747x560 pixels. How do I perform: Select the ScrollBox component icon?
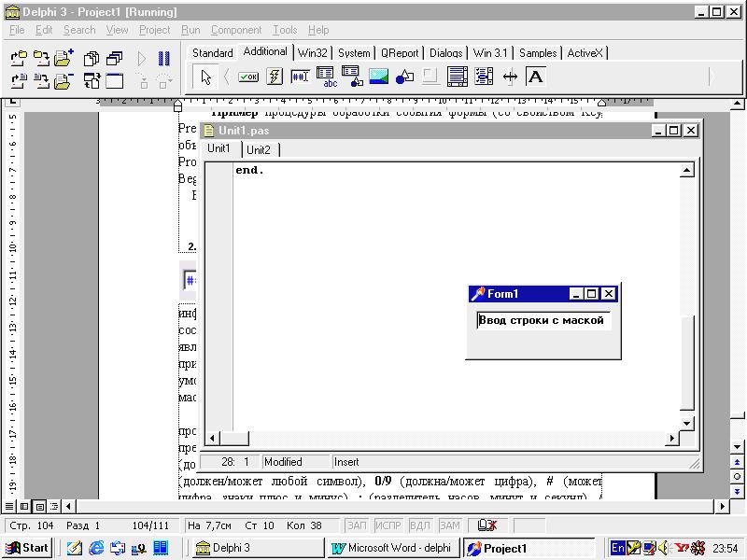point(457,77)
